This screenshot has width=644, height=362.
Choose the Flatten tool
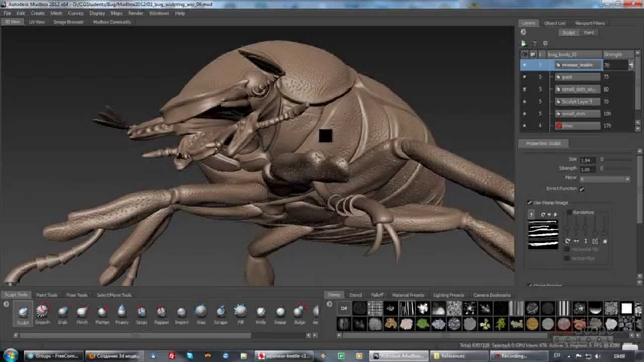[x=102, y=311]
